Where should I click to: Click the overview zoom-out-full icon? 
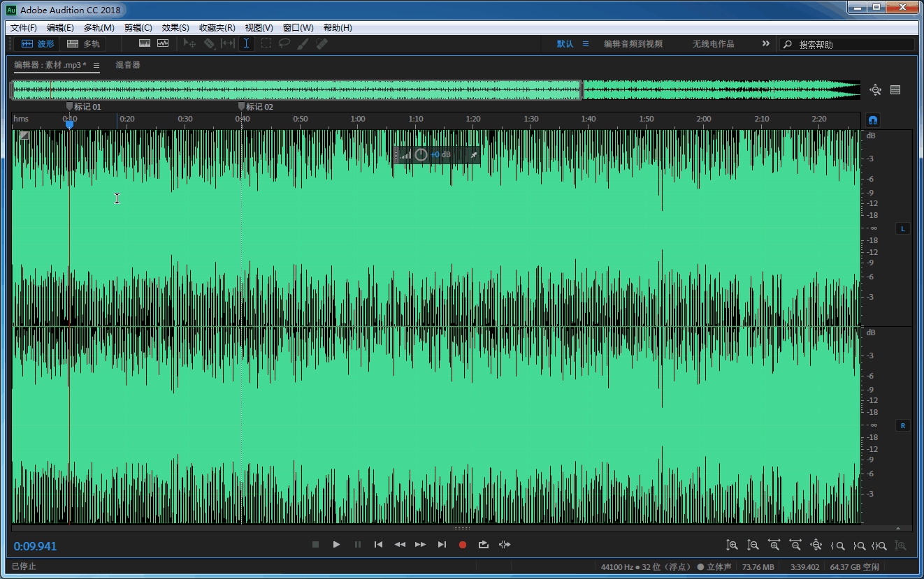tap(875, 90)
